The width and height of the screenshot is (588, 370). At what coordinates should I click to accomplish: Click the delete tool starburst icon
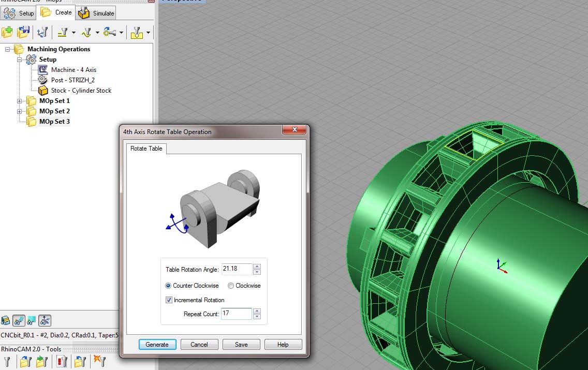(x=99, y=361)
